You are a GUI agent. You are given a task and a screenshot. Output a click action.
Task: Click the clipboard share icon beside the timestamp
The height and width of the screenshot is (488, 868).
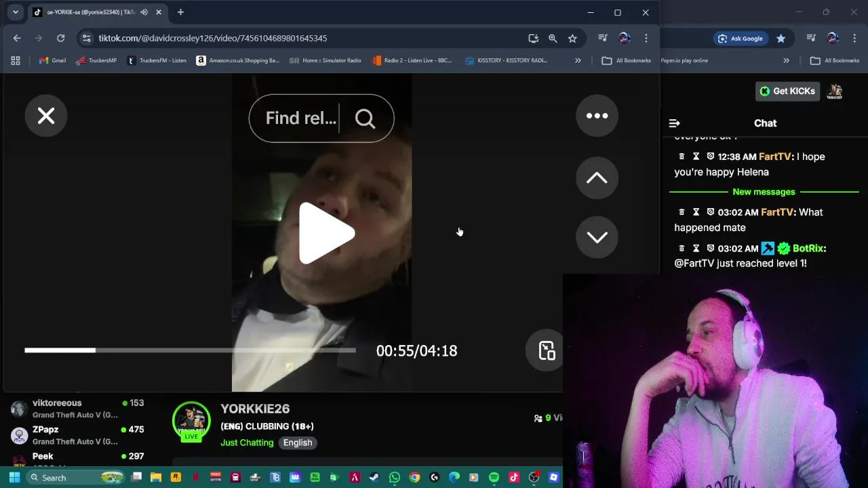[x=546, y=350]
